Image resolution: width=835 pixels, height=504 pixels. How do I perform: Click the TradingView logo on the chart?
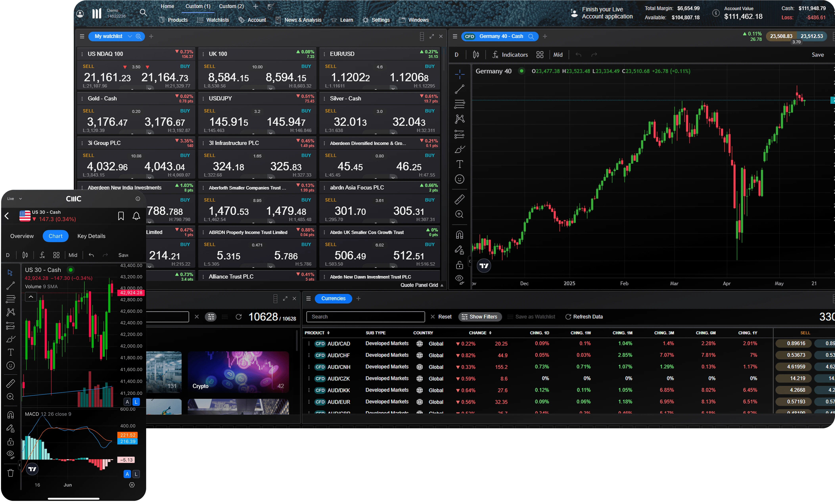pos(484,265)
